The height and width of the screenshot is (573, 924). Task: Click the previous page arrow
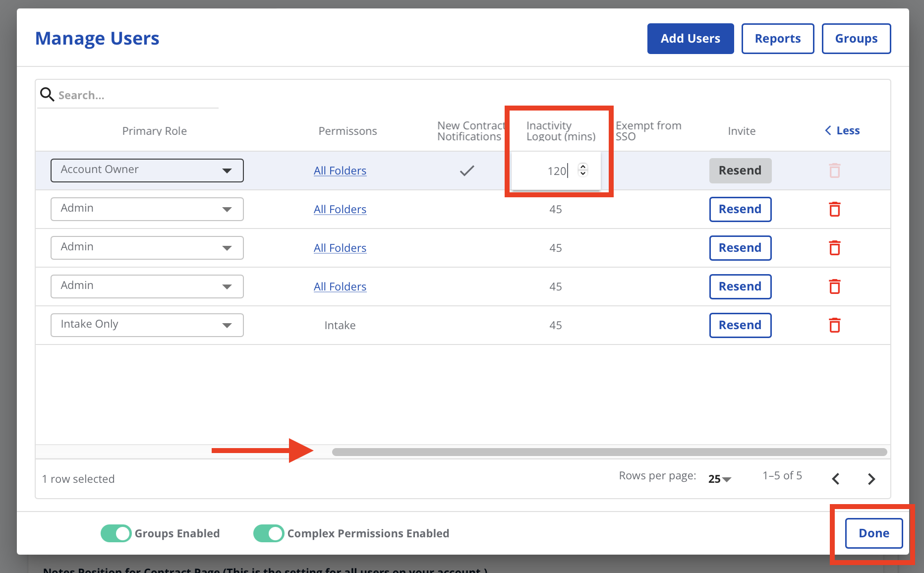(836, 479)
